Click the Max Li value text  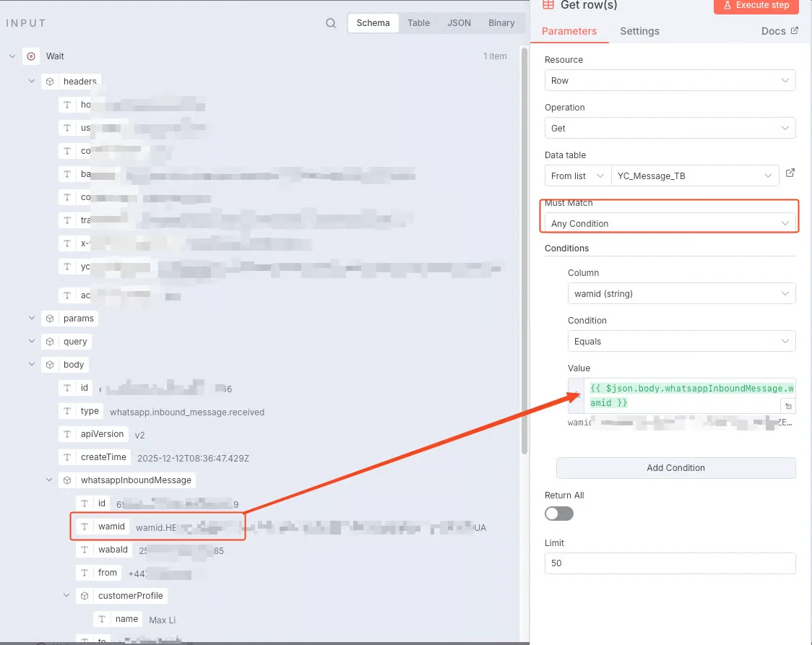click(x=162, y=620)
